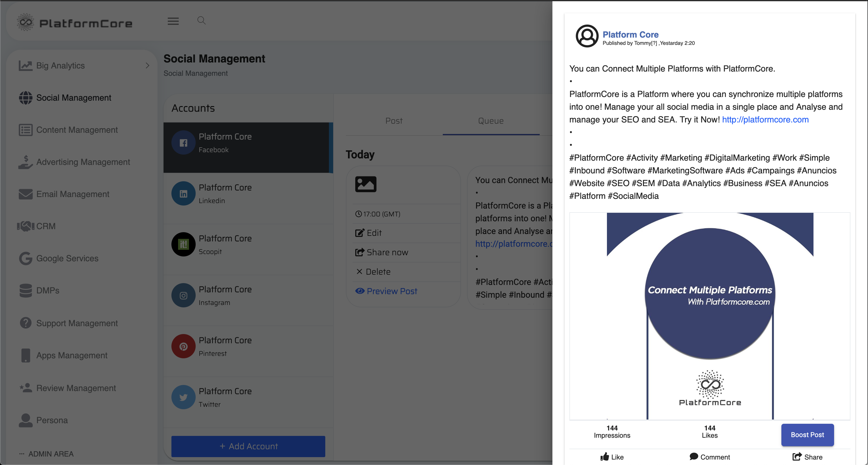
Task: Click the post image thumbnail
Action: tap(366, 184)
